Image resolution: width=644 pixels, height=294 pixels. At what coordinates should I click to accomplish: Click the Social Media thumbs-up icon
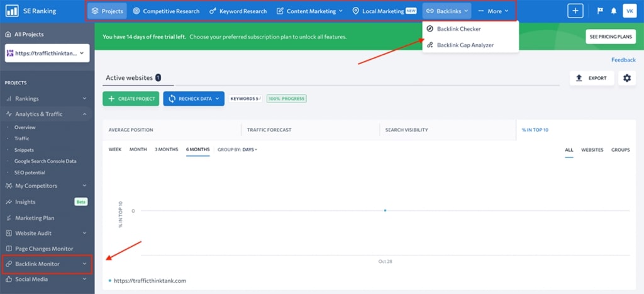coord(9,279)
